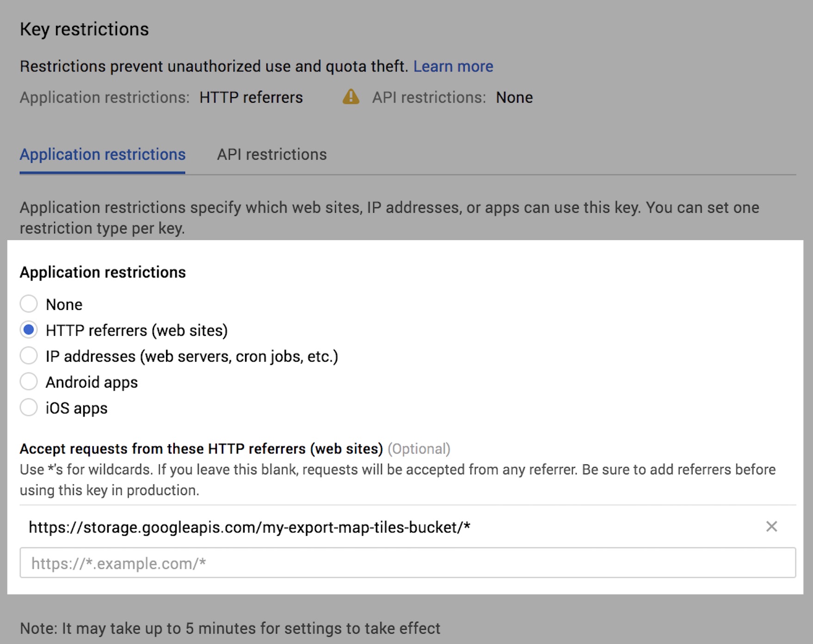
Task: Open the Learn more link
Action: (453, 67)
